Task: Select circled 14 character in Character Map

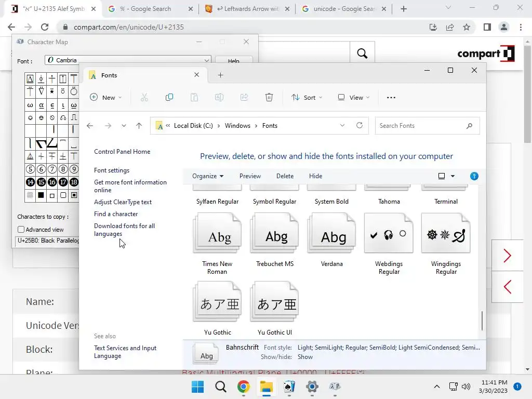Action: (x=30, y=182)
